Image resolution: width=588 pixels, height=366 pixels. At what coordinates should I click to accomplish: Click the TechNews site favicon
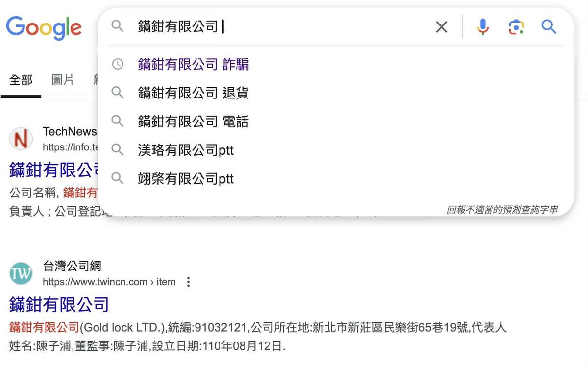(x=21, y=139)
